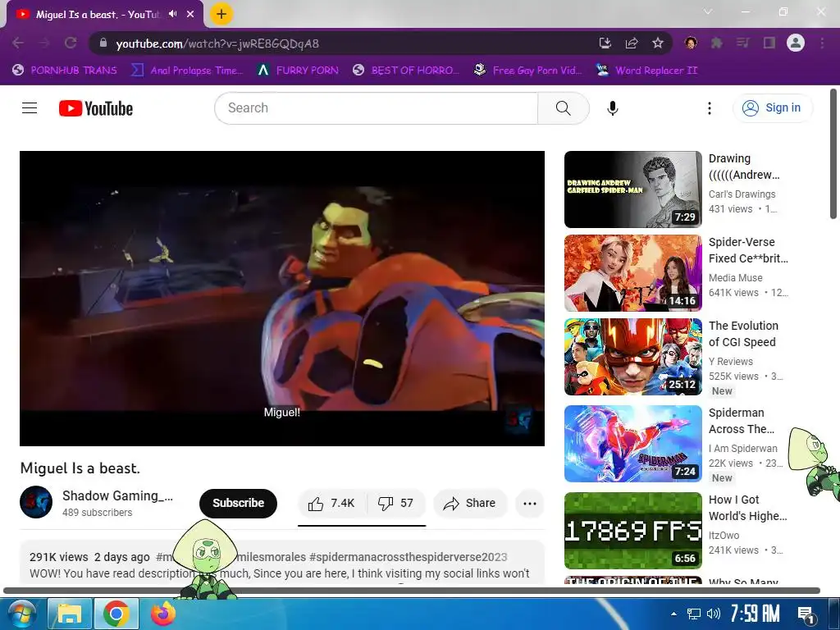Subscribe to Shadow Gaming

[x=238, y=503]
